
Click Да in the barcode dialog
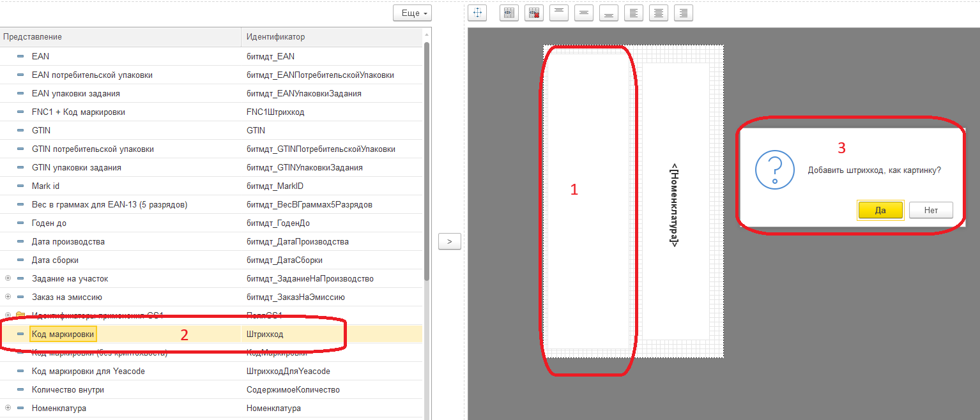pos(880,210)
